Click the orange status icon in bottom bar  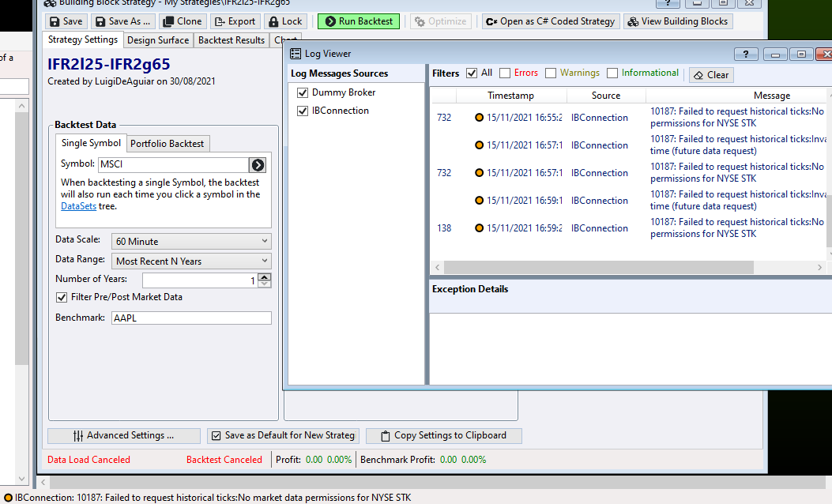point(8,498)
